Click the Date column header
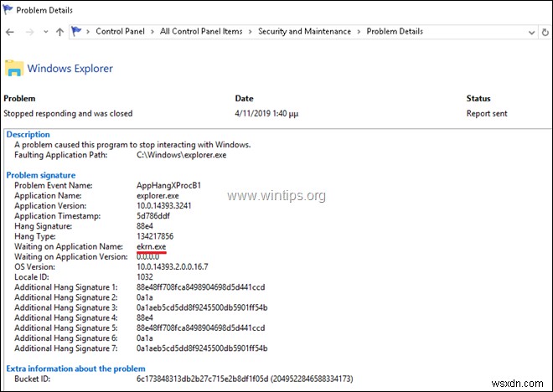This screenshot has width=553, height=392. pyautogui.click(x=244, y=99)
